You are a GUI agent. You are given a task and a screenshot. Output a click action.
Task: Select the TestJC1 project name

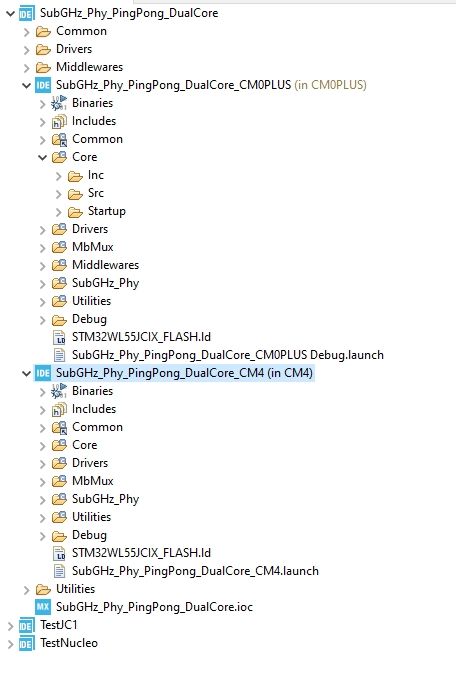[x=59, y=625]
